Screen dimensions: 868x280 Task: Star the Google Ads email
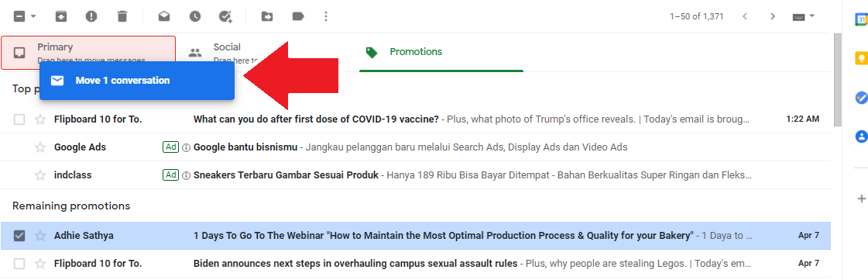[x=39, y=147]
